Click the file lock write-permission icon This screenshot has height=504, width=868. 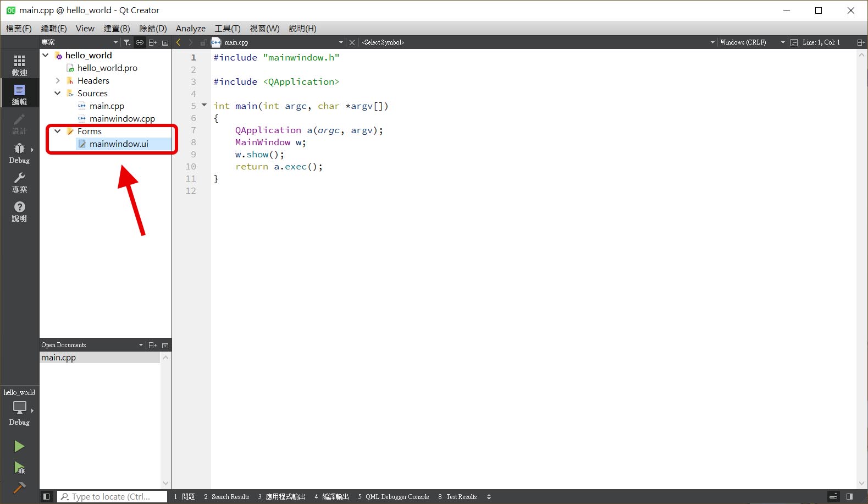(203, 42)
